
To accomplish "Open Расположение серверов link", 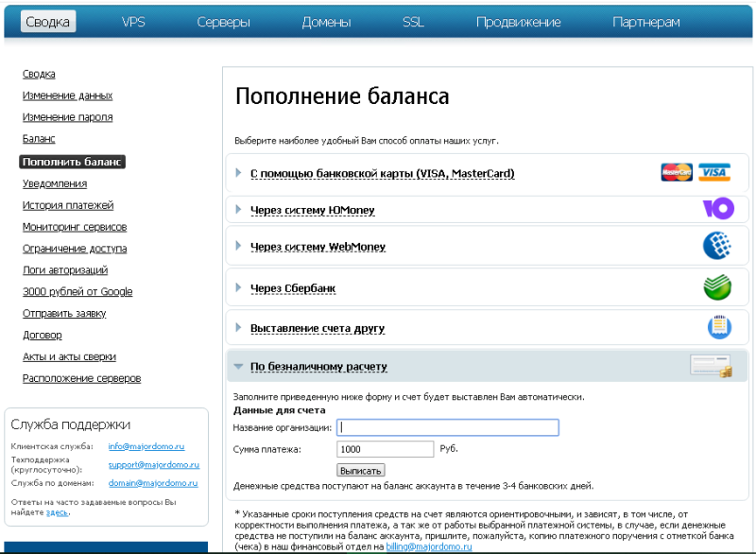I will [82, 378].
